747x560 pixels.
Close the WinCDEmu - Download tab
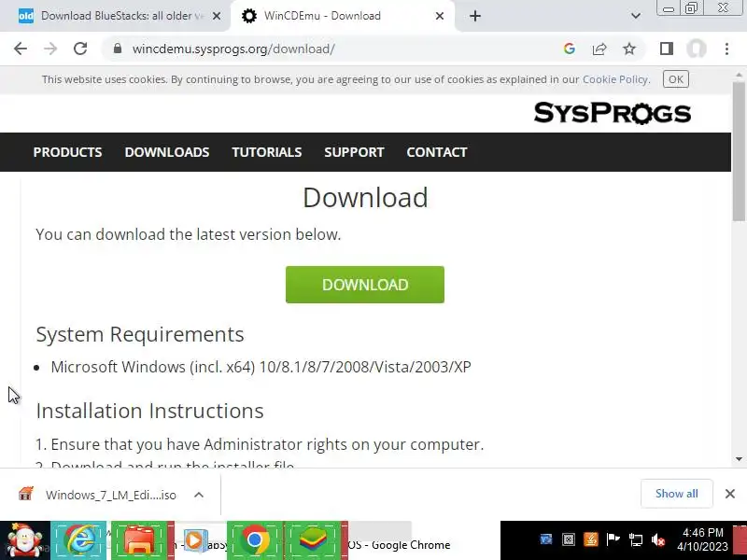[x=440, y=16]
